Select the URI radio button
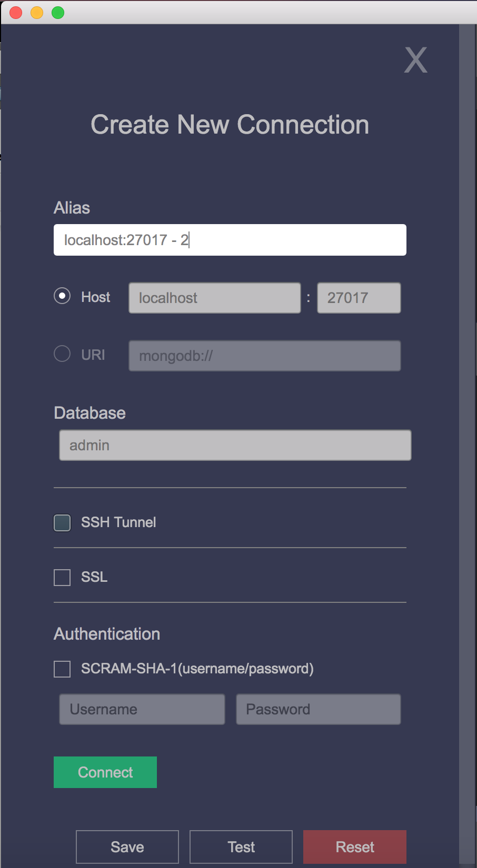The height and width of the screenshot is (868, 477). tap(62, 354)
